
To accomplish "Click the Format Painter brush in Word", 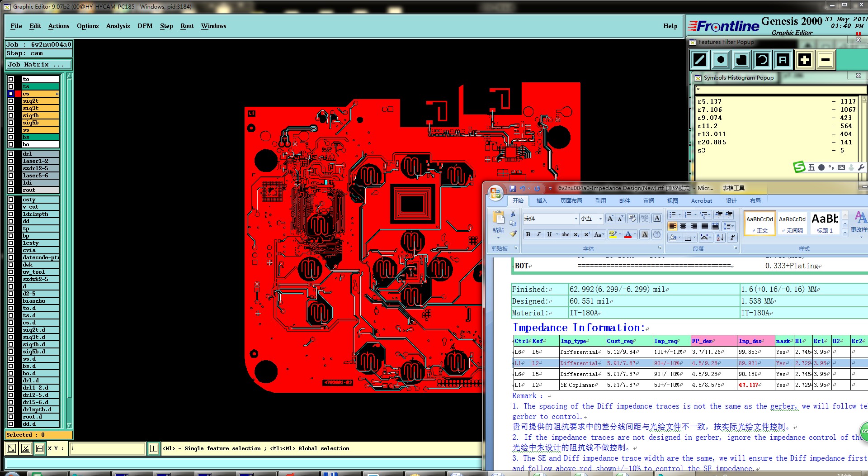I will tap(513, 233).
